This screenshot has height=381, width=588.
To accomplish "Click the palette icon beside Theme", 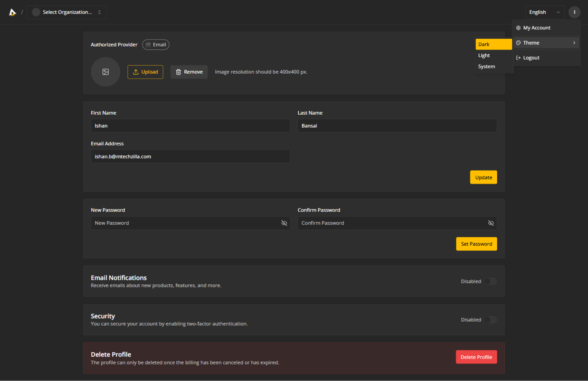I will (x=518, y=43).
